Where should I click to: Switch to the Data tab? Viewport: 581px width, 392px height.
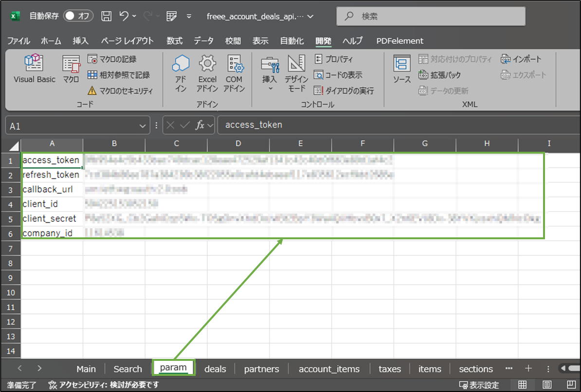(x=203, y=41)
